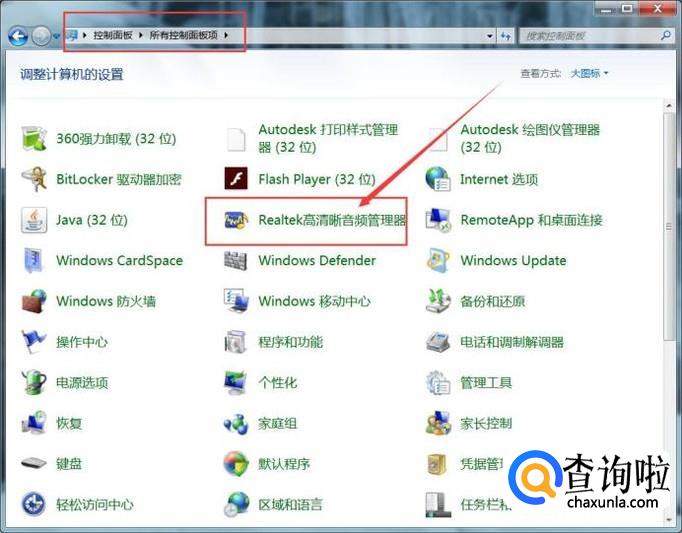Click the 家长控制 icon

click(x=438, y=423)
